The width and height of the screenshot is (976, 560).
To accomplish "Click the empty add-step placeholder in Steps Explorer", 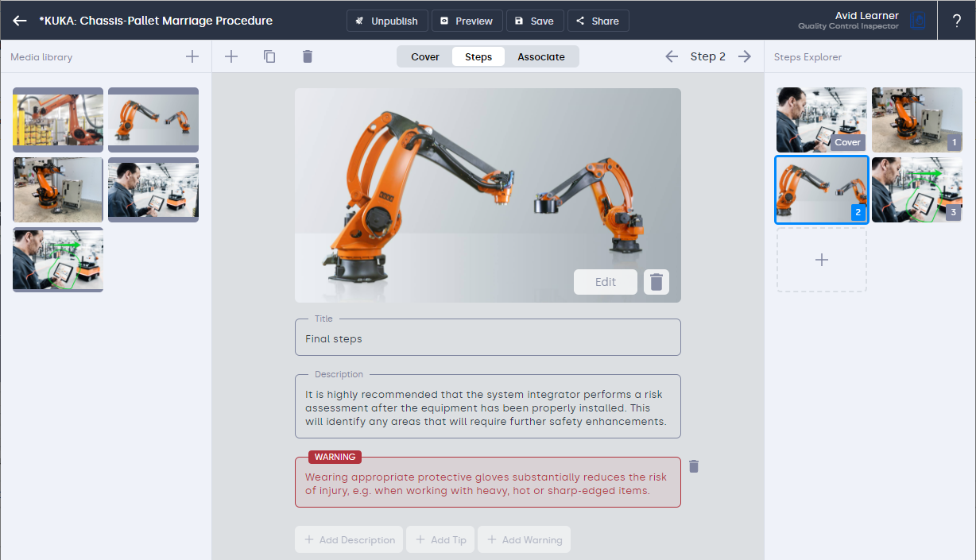I will click(822, 260).
